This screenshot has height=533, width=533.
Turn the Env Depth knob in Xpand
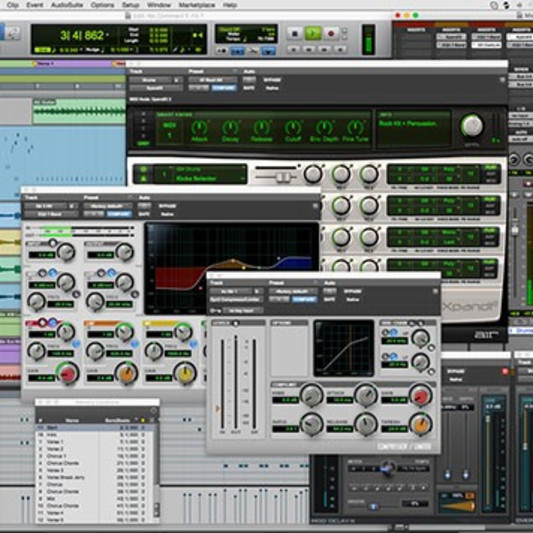click(x=324, y=128)
